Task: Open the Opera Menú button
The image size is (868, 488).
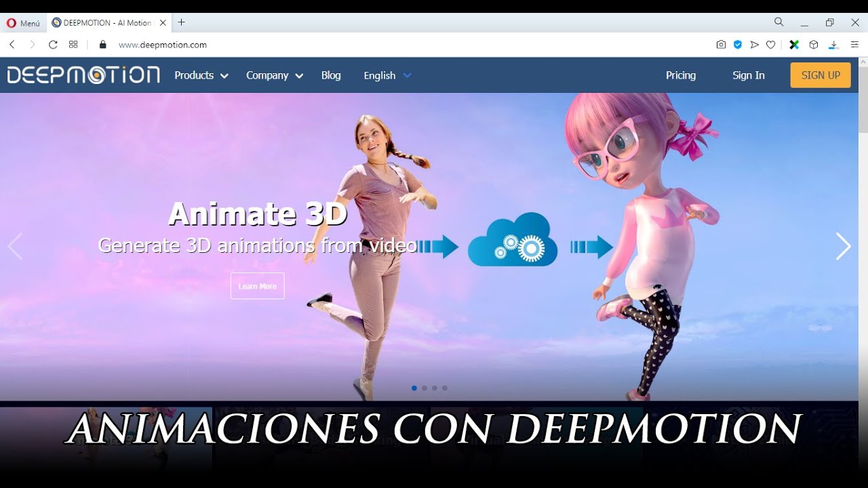Action: (23, 23)
